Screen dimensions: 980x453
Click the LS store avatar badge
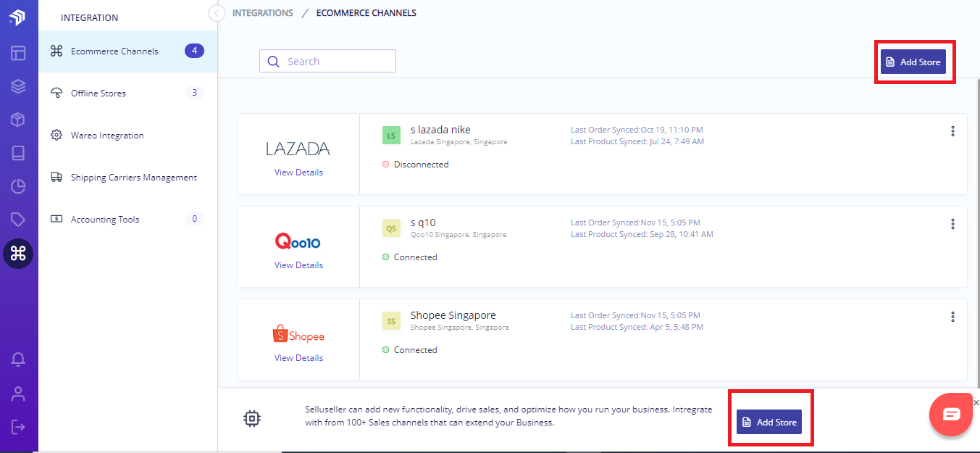(x=391, y=136)
